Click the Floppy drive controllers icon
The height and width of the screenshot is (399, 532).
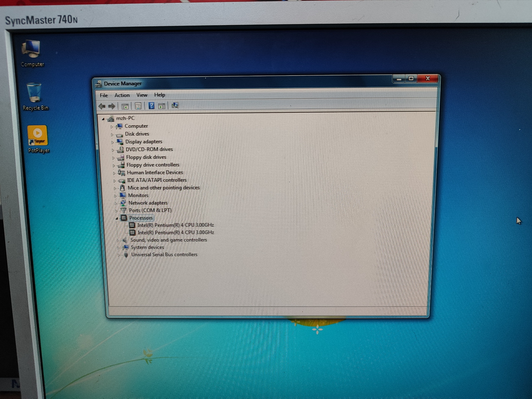[121, 165]
